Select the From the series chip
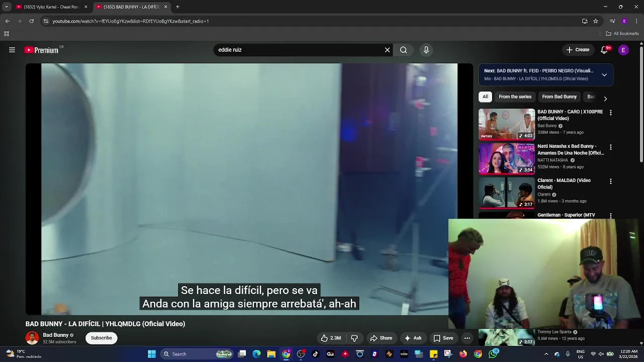Image resolution: width=644 pixels, height=362 pixels. tap(515, 97)
